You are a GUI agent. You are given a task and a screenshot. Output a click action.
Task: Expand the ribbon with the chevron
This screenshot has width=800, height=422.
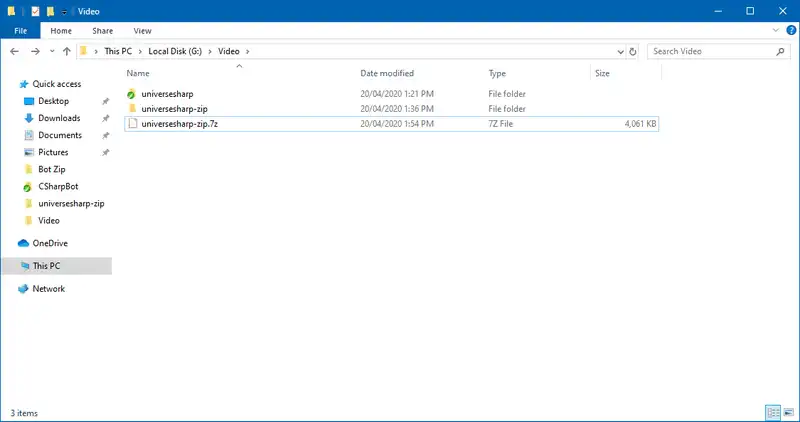774,31
